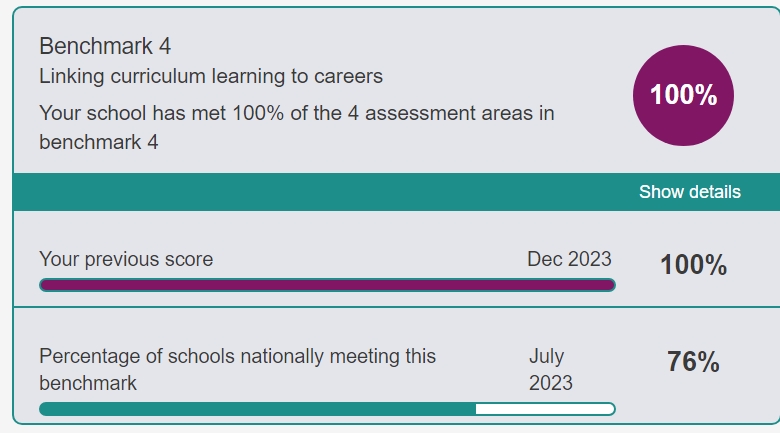Click the July 2023 date label
Viewport: 780px width, 433px height.
point(551,370)
